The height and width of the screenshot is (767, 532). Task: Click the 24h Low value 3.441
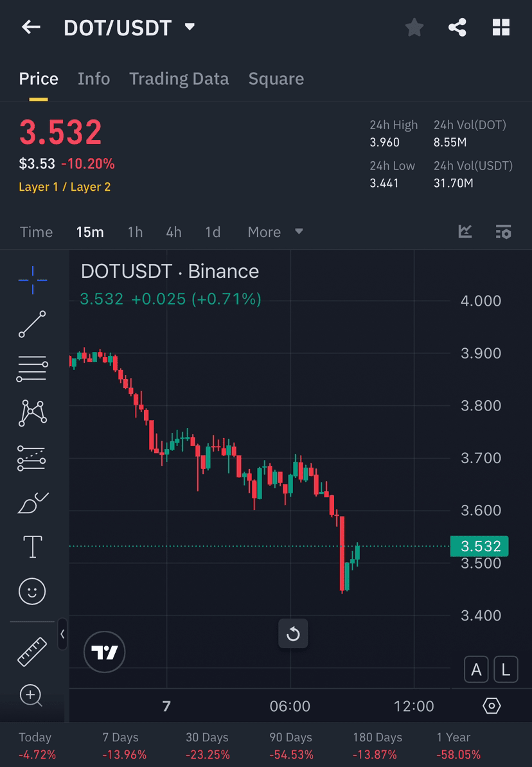tap(384, 184)
